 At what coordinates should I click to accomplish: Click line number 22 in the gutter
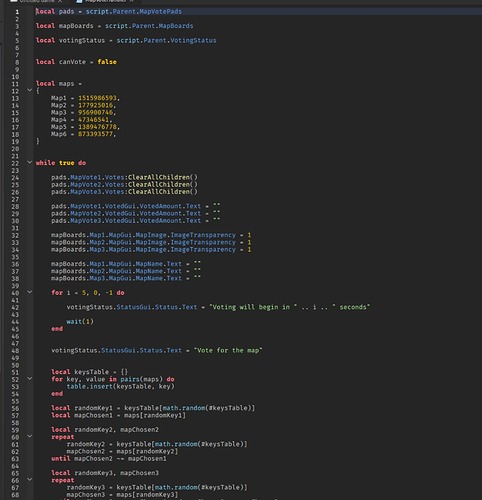(x=15, y=163)
